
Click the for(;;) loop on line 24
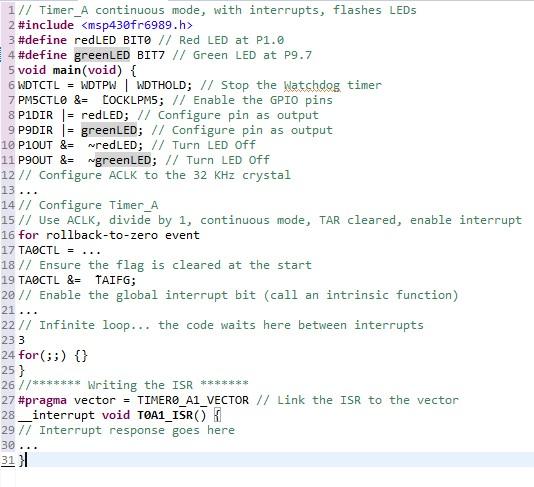click(53, 355)
